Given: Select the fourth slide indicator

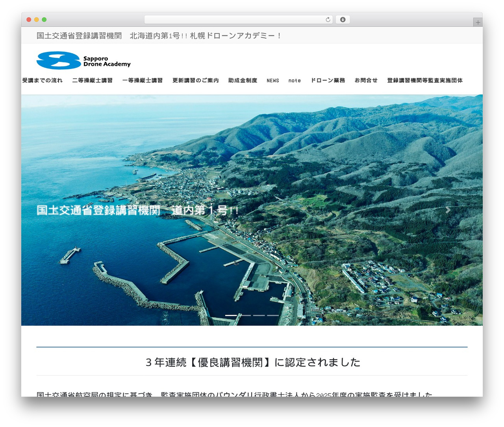Looking at the screenshot, I should (273, 316).
